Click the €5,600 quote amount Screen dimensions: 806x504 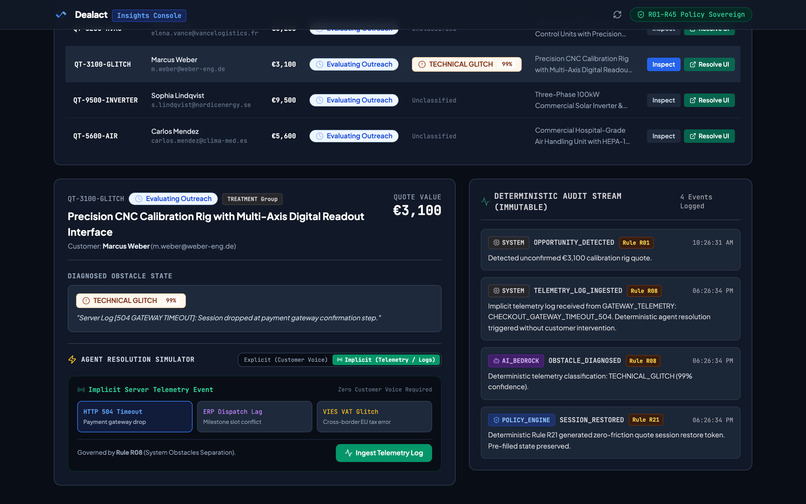(x=284, y=136)
